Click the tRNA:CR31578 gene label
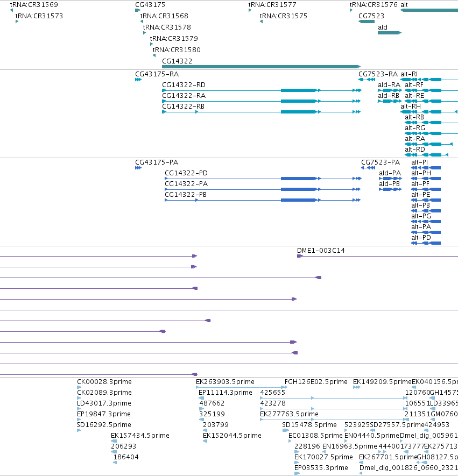This screenshot has height=476, width=458. coord(167,27)
